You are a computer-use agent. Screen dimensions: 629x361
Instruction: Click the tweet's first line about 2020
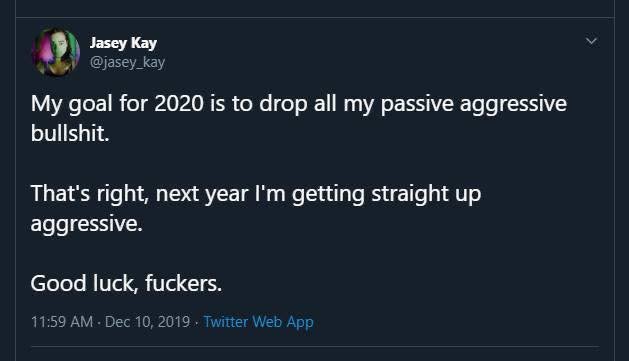[x=298, y=104]
